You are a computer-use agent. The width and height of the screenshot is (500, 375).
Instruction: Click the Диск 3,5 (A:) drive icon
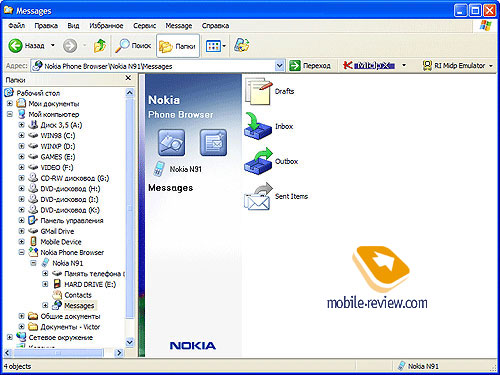[x=33, y=125]
